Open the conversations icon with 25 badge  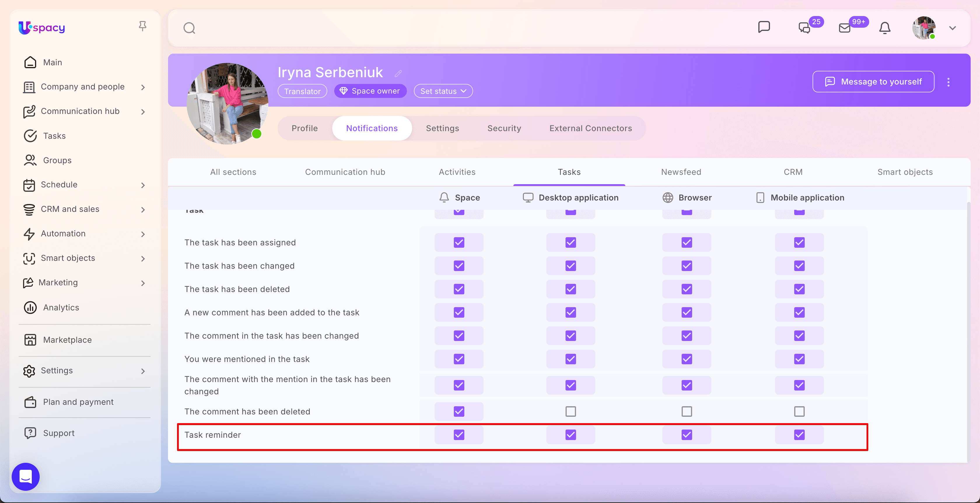click(x=804, y=28)
